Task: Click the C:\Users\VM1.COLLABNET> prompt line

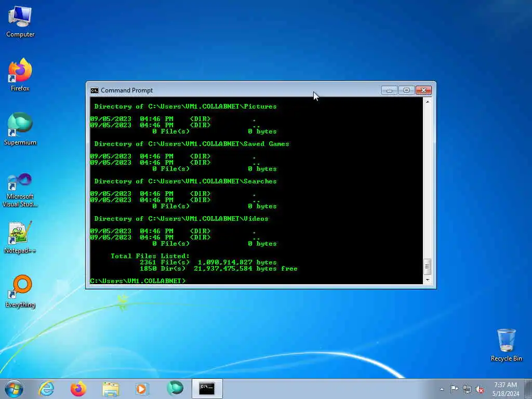Action: point(138,281)
